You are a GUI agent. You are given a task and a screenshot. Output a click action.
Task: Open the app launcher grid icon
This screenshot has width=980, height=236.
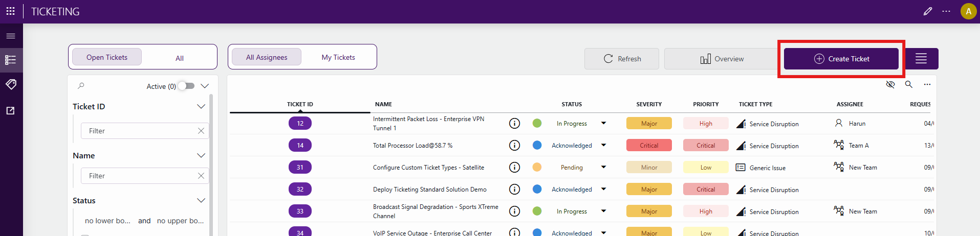[10, 11]
